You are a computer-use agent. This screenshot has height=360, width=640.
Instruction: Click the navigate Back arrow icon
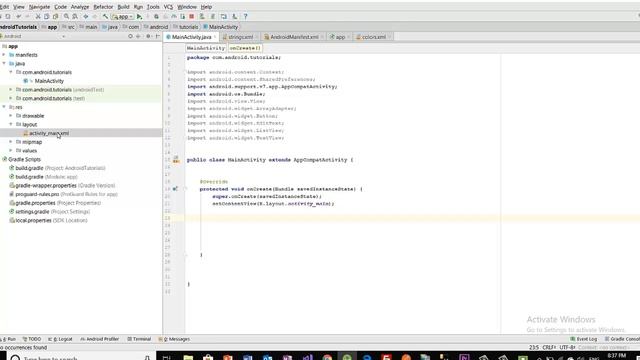coord(86,17)
